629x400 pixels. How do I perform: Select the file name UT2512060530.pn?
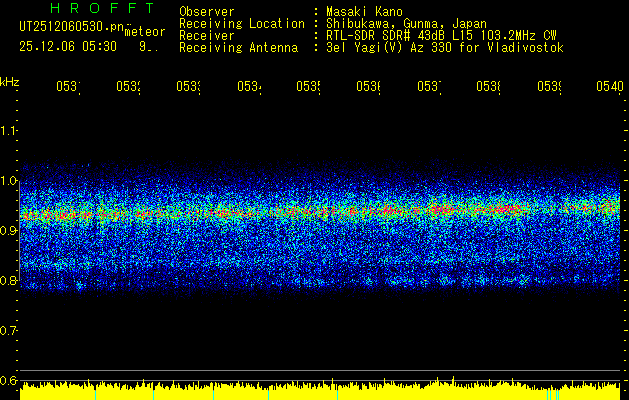click(x=72, y=27)
